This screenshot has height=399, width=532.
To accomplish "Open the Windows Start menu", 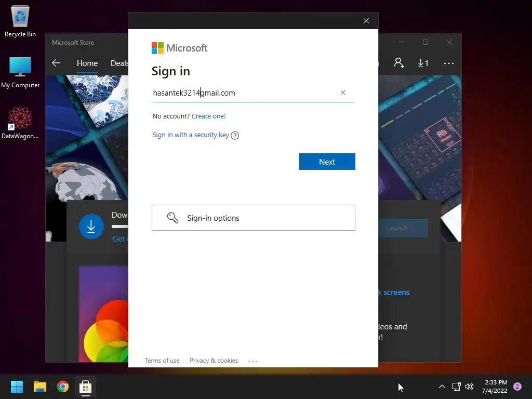I will [17, 387].
